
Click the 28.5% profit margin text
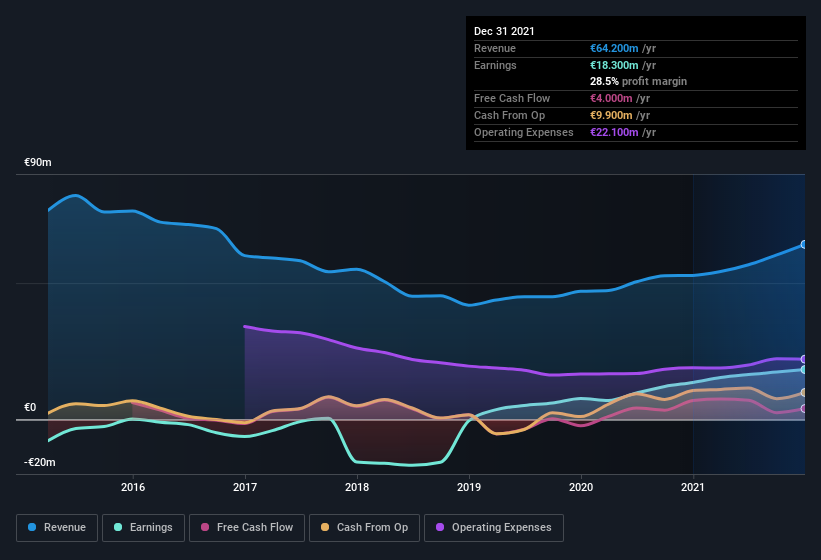[x=638, y=82]
